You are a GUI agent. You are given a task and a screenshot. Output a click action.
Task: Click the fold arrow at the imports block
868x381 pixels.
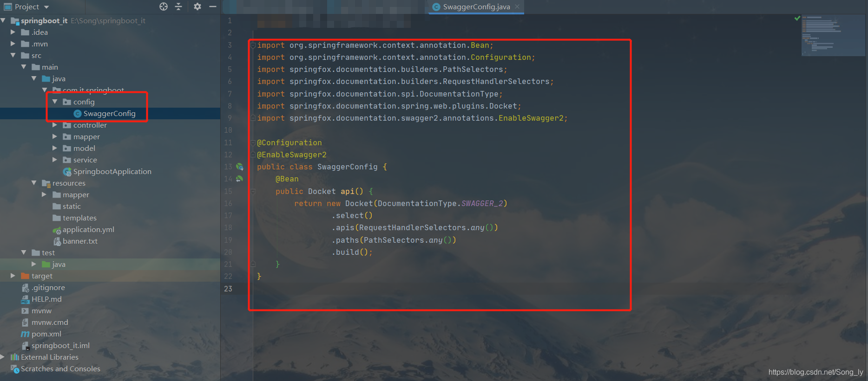[x=253, y=45]
